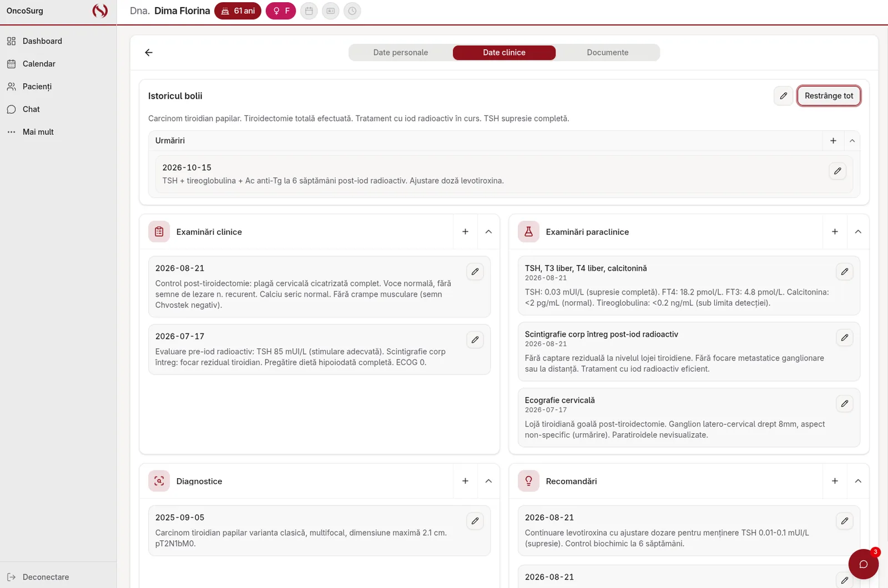Image resolution: width=888 pixels, height=588 pixels.
Task: Add a new Recomandări entry
Action: 835,481
